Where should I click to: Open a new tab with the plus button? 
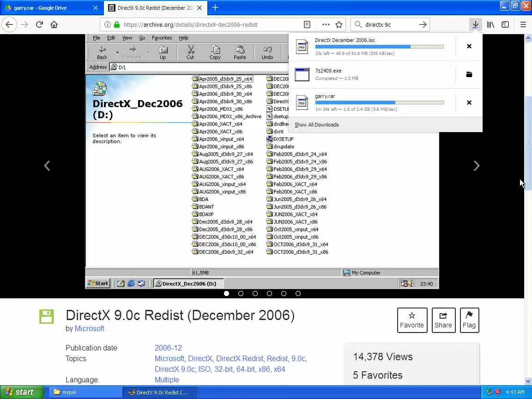point(215,7)
